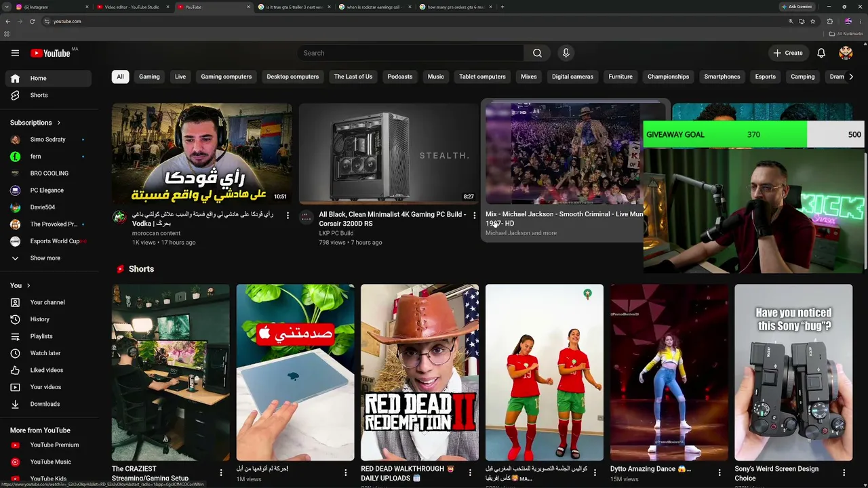Expand Show more subscriptions
The width and height of the screenshot is (868, 488).
click(47, 258)
